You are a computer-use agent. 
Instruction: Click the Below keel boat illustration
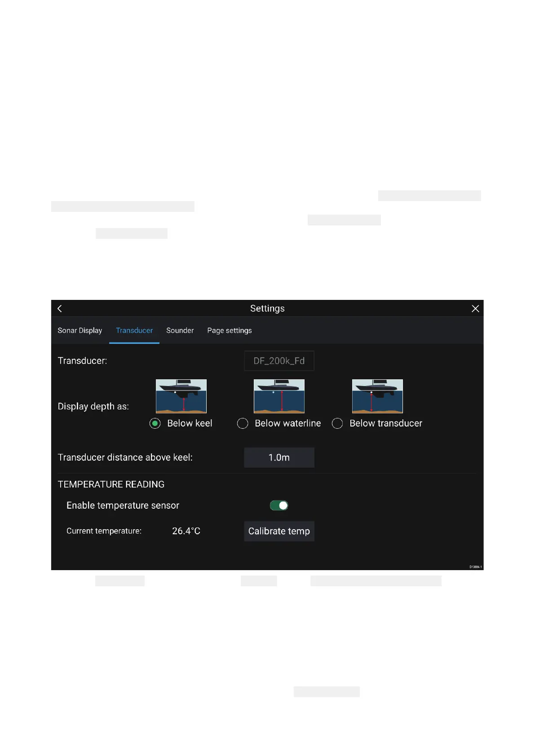pyautogui.click(x=181, y=396)
